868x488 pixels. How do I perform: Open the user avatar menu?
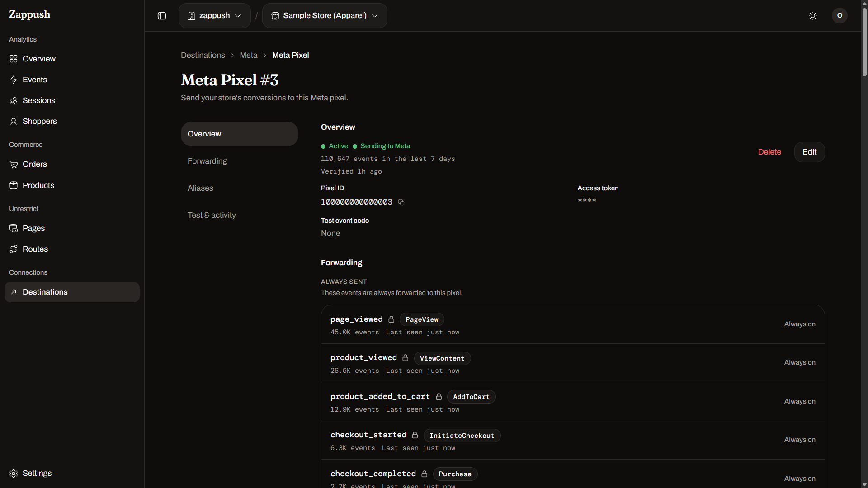point(840,15)
